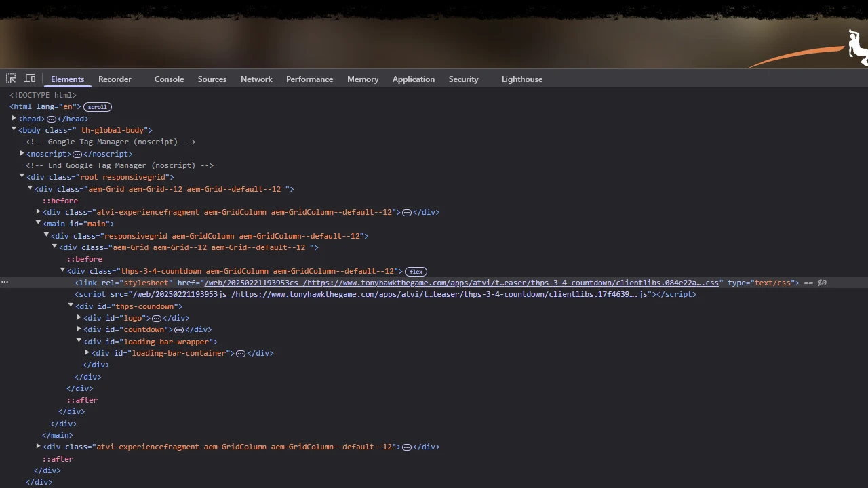Expand the last atvi-experiencefragment div

[38, 446]
